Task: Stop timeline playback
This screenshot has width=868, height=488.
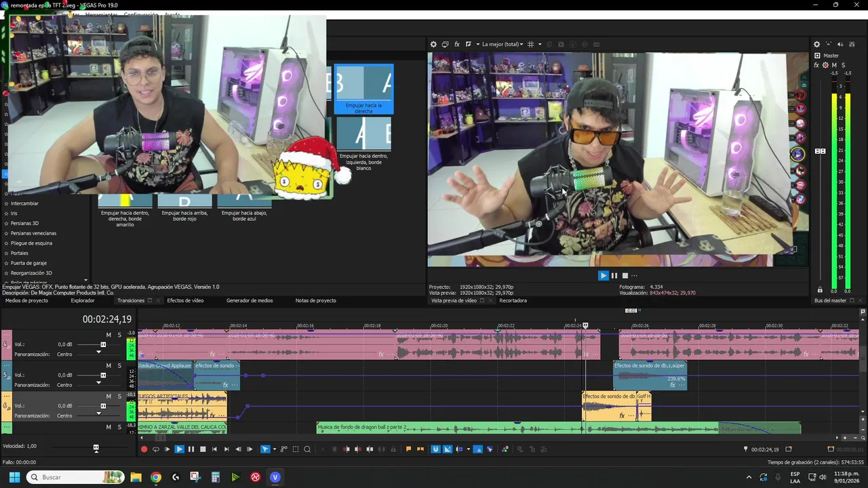Action: [x=203, y=449]
